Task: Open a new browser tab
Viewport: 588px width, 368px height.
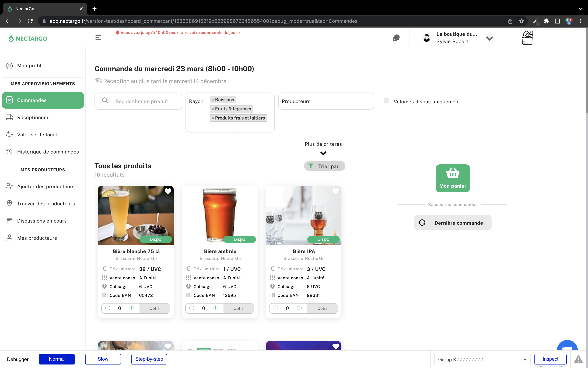Action: tap(94, 9)
